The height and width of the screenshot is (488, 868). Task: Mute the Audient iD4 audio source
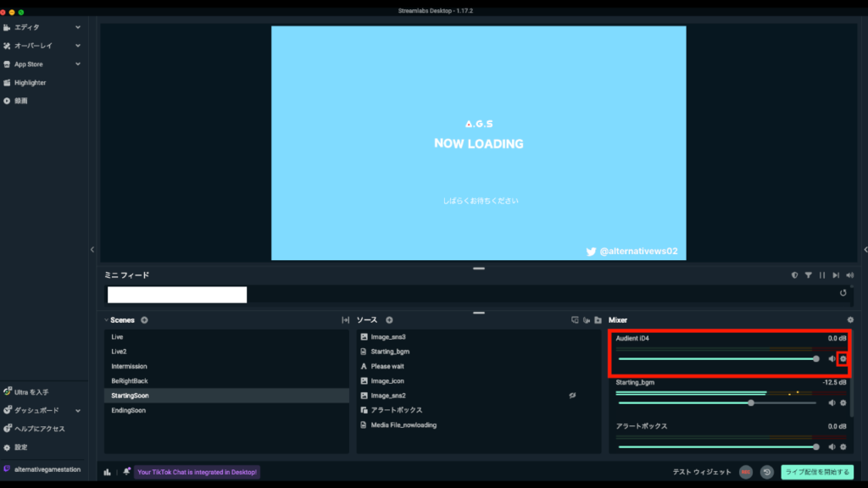pos(832,359)
